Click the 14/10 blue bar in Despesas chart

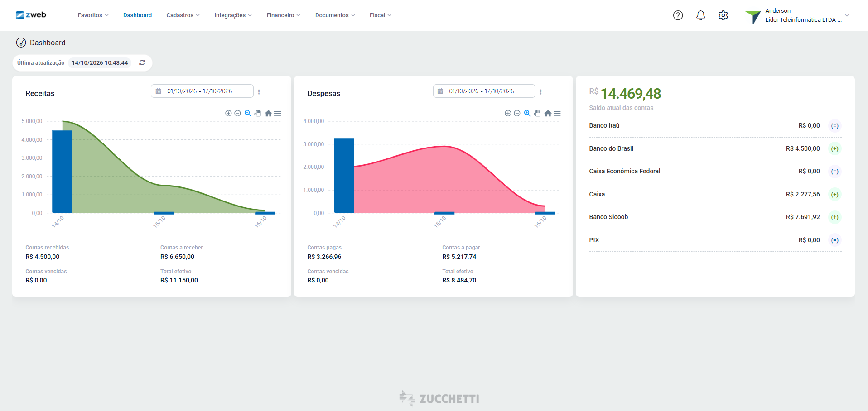click(344, 176)
